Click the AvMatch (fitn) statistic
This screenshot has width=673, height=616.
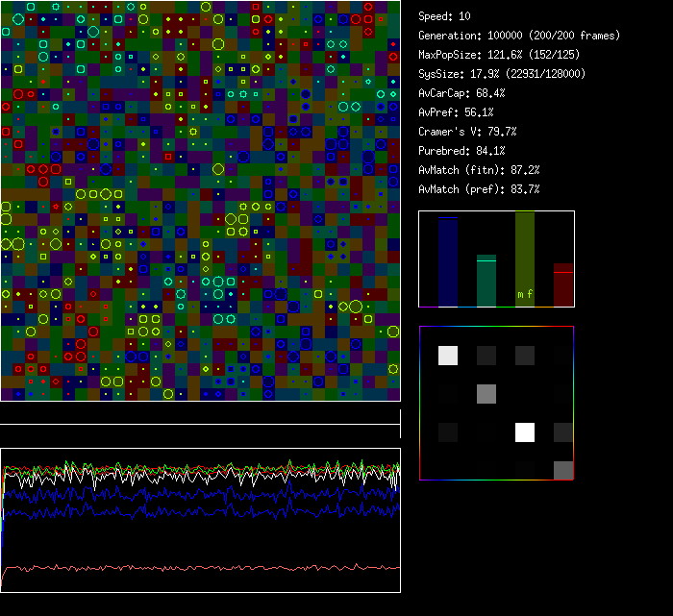[x=479, y=170]
